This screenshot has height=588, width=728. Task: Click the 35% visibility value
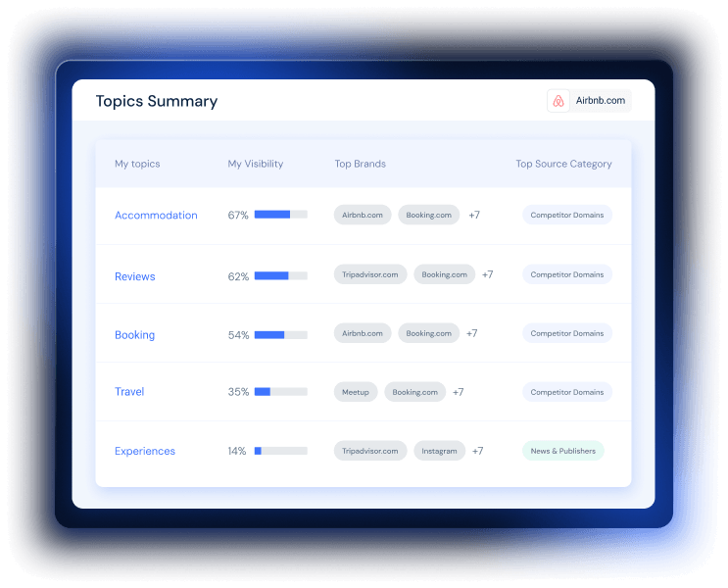tap(238, 392)
